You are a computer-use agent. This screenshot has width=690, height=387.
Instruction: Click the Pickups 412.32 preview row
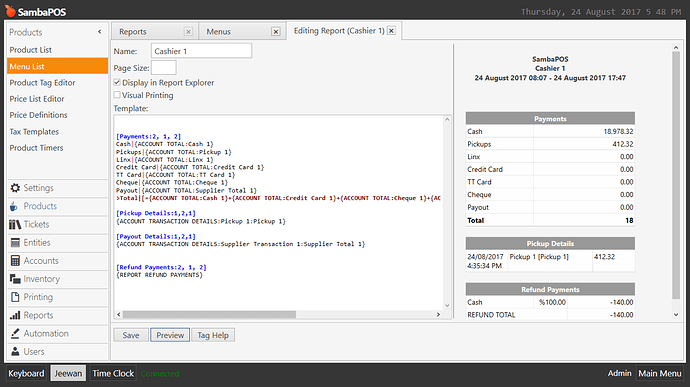[x=550, y=144]
